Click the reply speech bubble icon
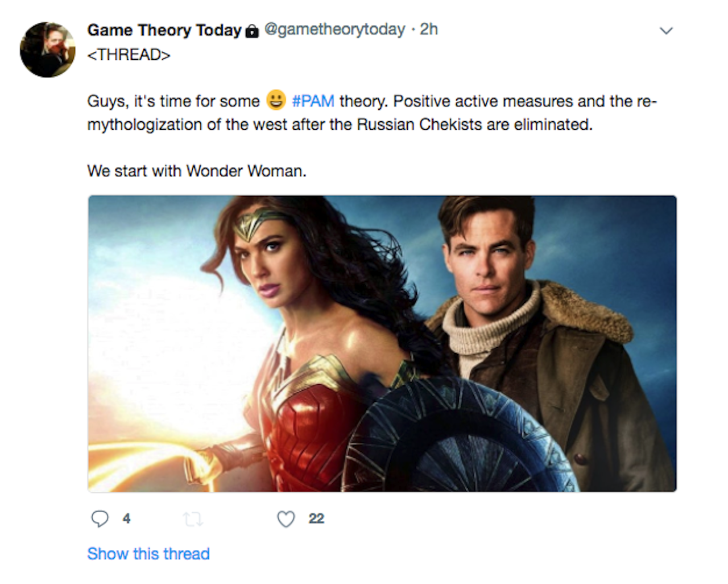This screenshot has width=728, height=584. 100,519
